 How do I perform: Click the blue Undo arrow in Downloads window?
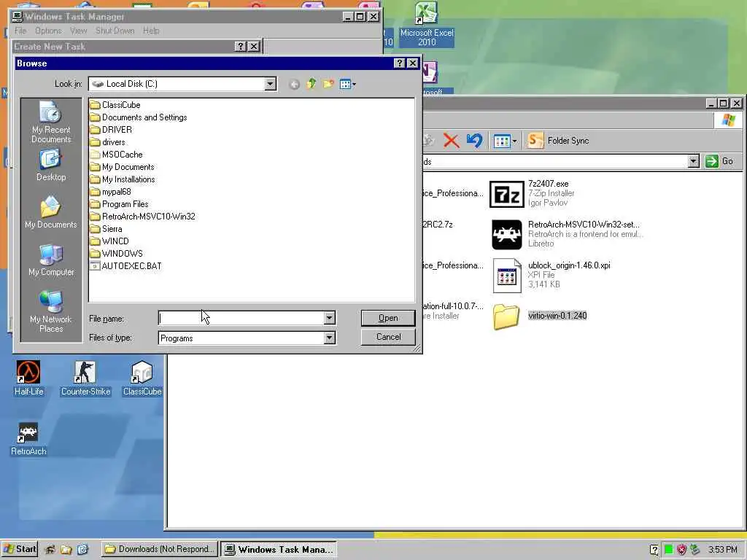(474, 141)
